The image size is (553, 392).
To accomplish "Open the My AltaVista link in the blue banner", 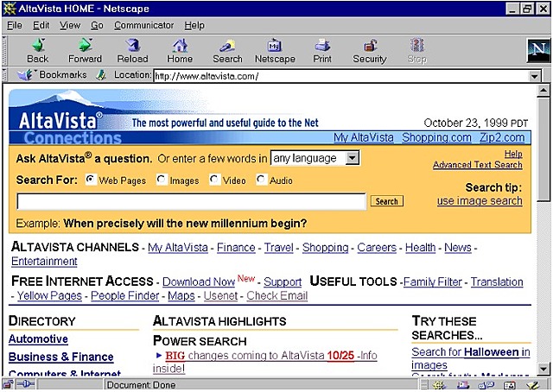I will coord(364,137).
